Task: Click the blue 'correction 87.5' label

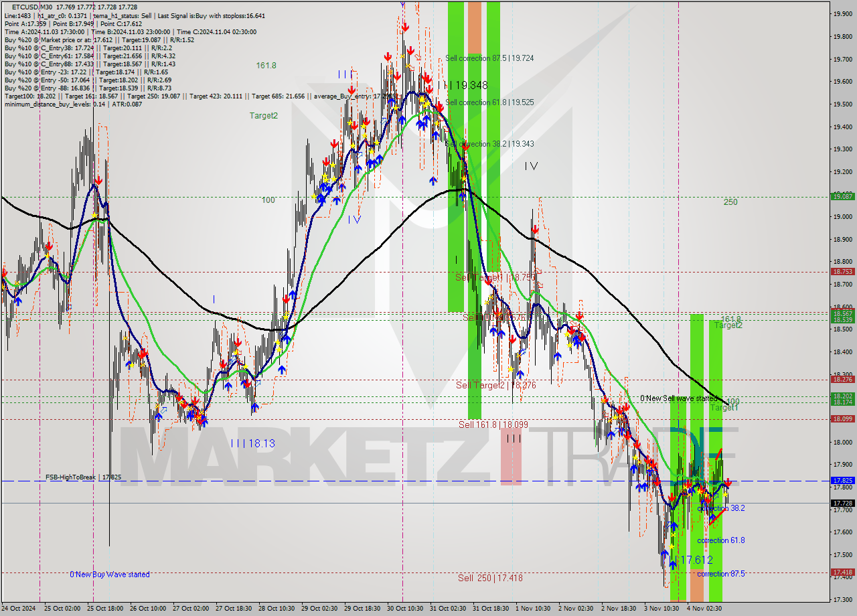Action: (x=720, y=574)
